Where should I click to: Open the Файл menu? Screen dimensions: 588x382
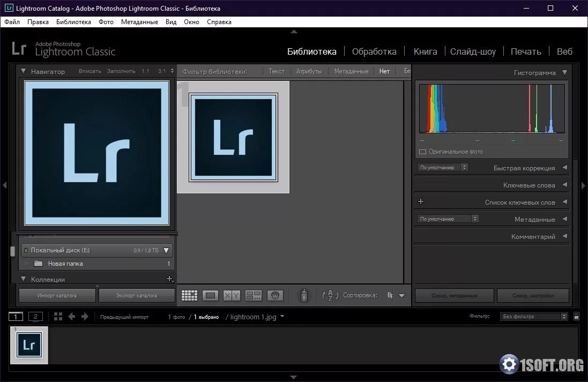(x=12, y=22)
